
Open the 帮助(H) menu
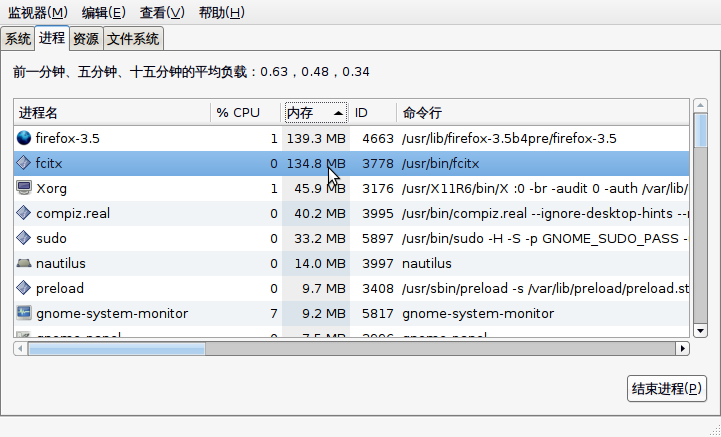[x=221, y=12]
